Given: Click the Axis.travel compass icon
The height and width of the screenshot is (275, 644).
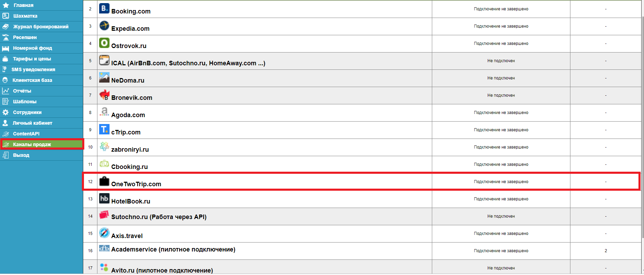Looking at the screenshot, I should click(x=104, y=233).
